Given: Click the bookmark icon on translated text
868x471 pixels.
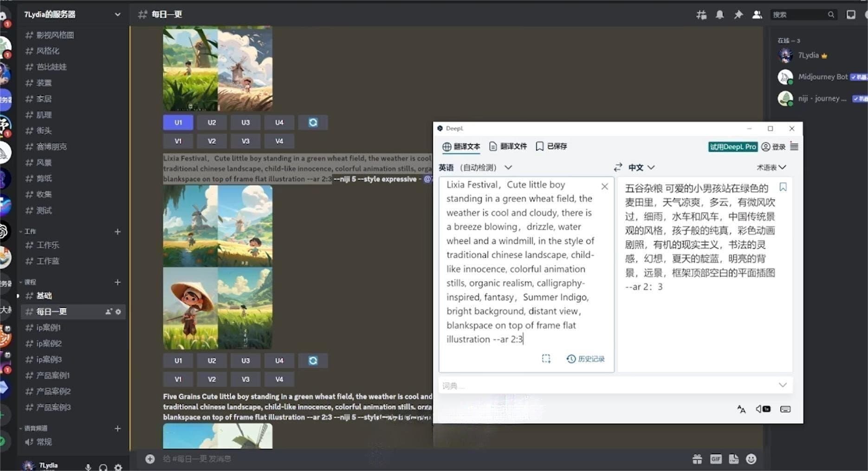Looking at the screenshot, I should [x=783, y=187].
